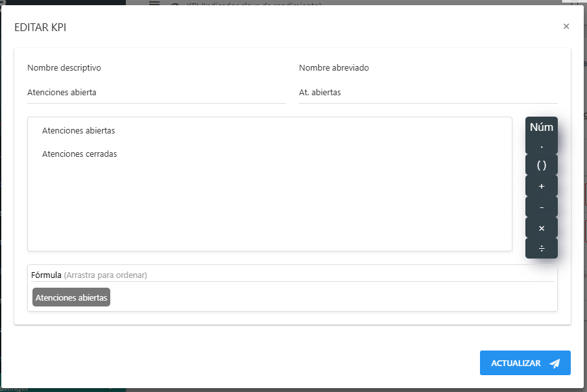Select the plus operator on the Núm keypad
Viewport: 587px width, 392px height.
pos(542,186)
